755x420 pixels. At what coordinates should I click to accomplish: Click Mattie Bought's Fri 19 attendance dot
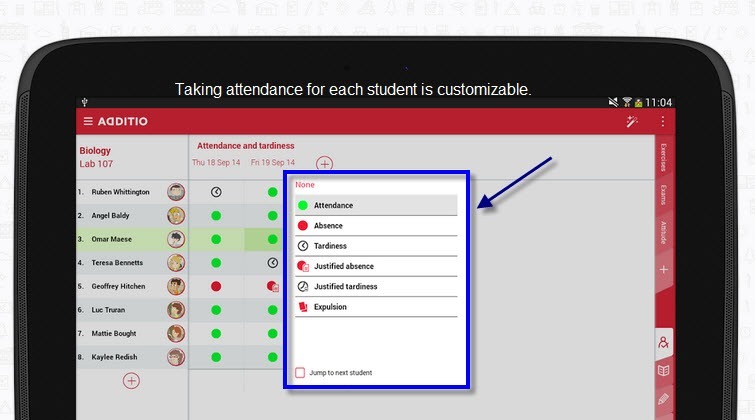click(273, 333)
